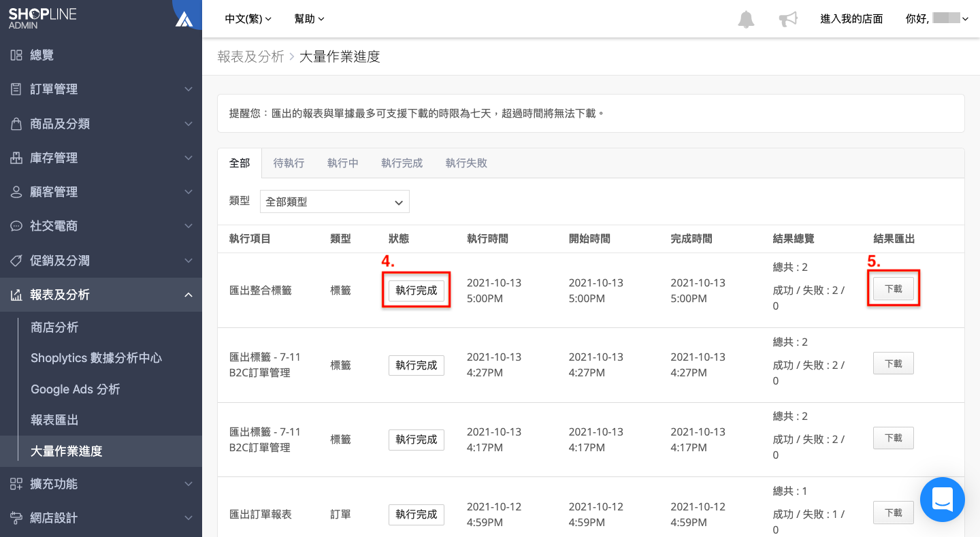The width and height of the screenshot is (980, 537).
Task: Click the 開始時間 column header
Action: [x=589, y=239]
